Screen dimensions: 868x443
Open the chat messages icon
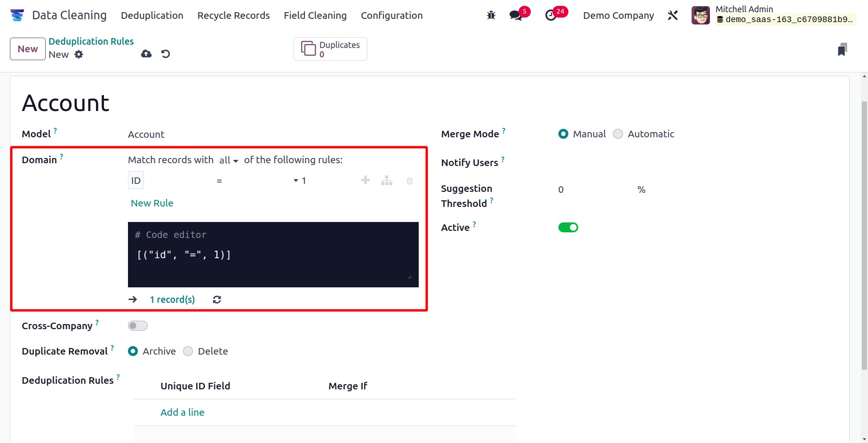[x=516, y=16]
